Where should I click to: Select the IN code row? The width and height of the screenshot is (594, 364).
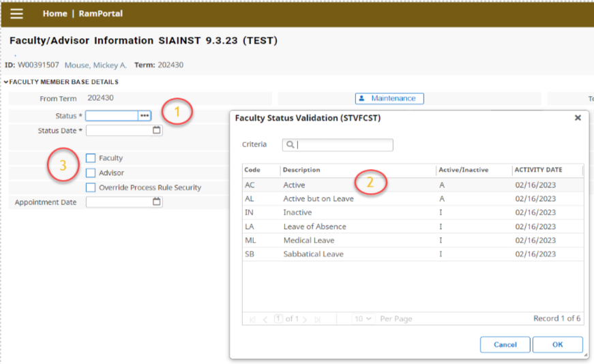(413, 213)
